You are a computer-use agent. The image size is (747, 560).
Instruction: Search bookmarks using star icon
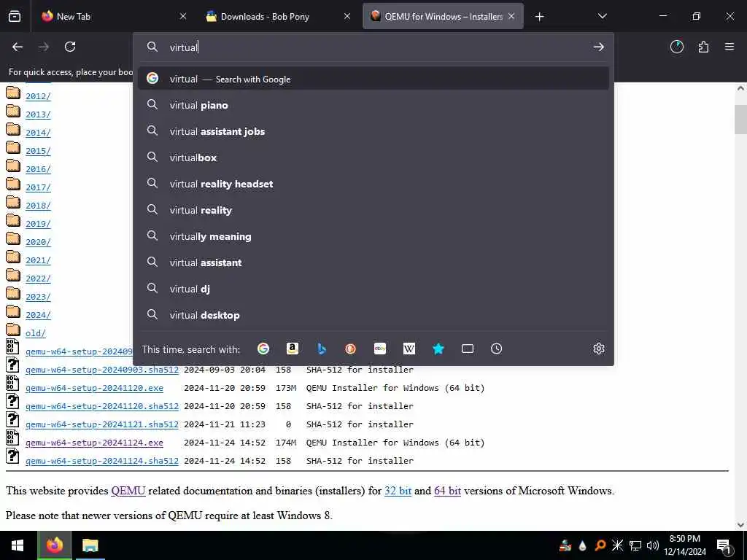coord(438,349)
